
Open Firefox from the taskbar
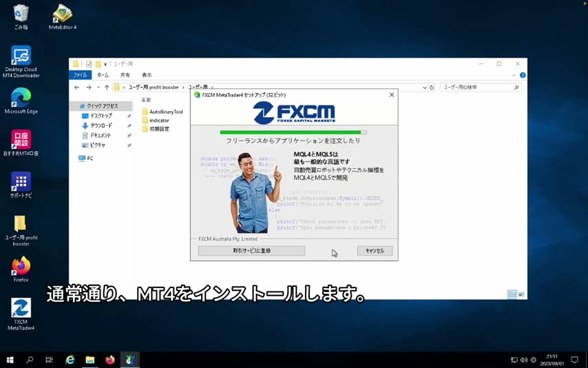110,360
